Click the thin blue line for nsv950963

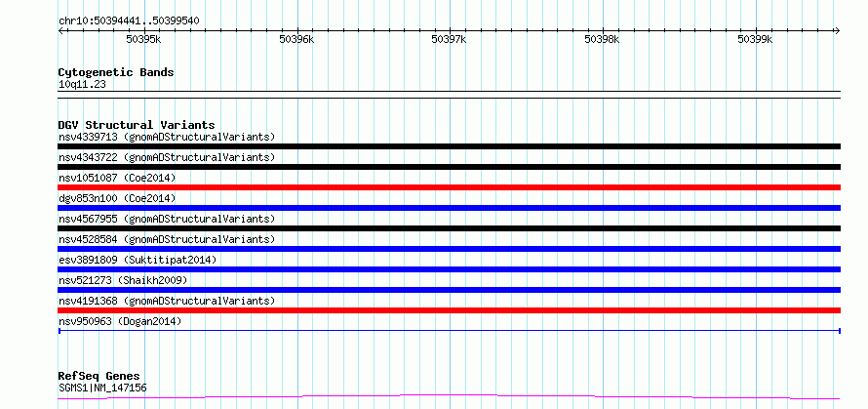[x=450, y=331]
